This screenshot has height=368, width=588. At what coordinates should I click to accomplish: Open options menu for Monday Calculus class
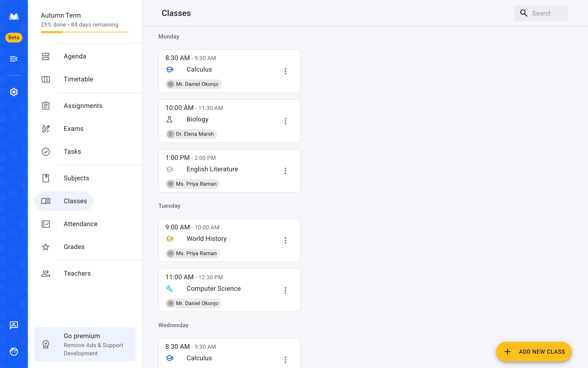(x=285, y=71)
